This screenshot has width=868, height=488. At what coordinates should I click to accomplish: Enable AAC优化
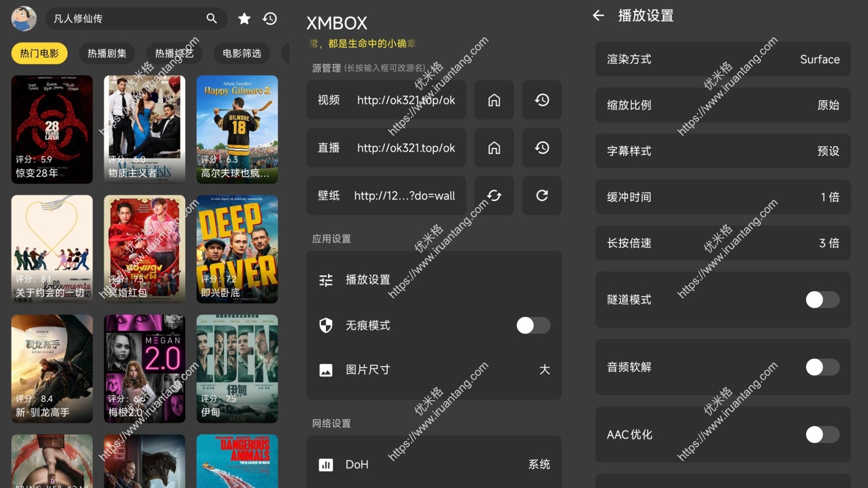822,434
